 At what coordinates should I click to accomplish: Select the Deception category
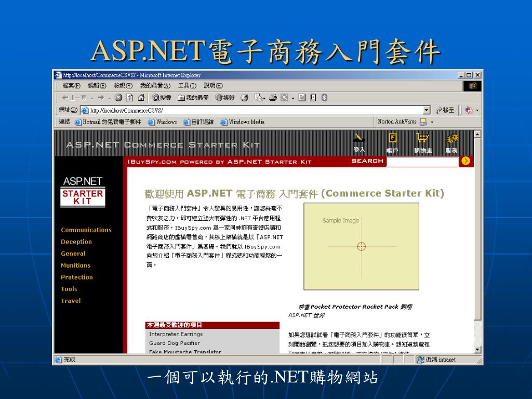point(76,242)
